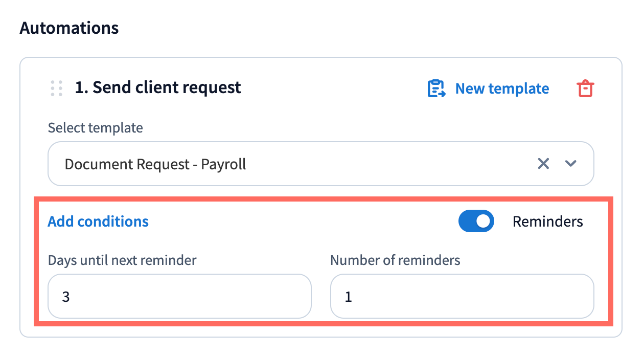Select the "1. Send client request" title
The image size is (644, 355).
coord(158,87)
